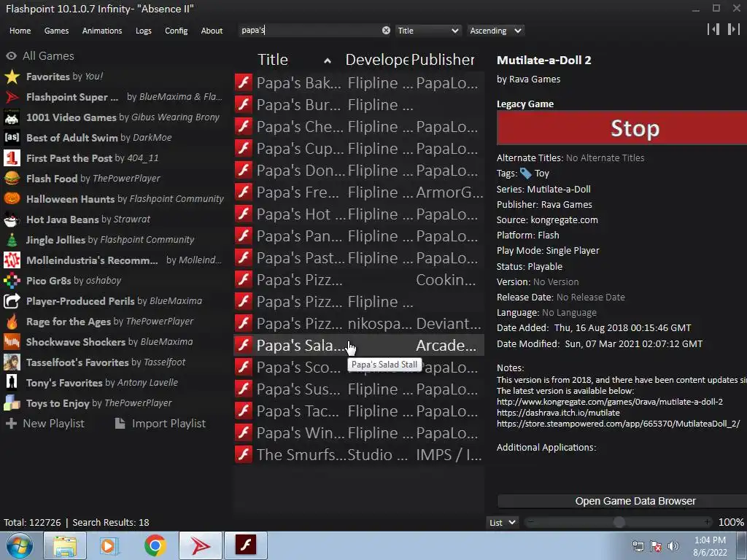Click the Player-Produced Perils share icon
This screenshot has width=747, height=560.
pos(12,301)
